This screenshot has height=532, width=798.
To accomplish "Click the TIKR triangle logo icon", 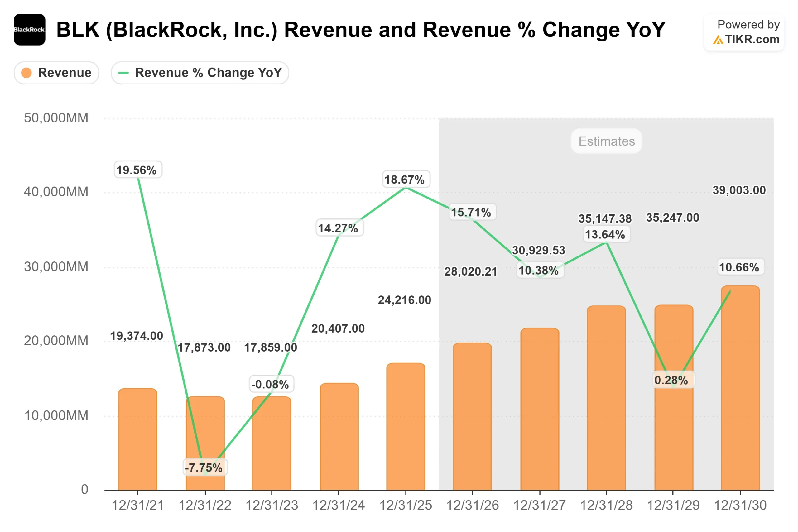I will 719,40.
